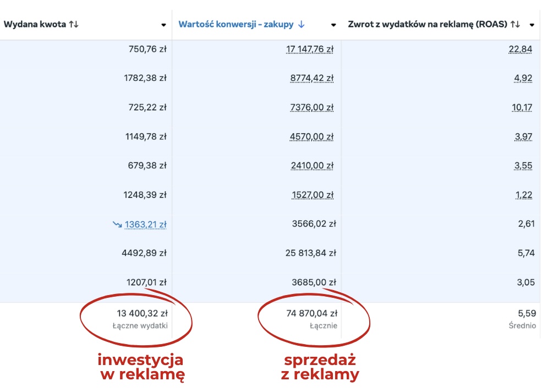The width and height of the screenshot is (542, 392).
Task: Select the Wydana kwota column header
Action: (x=35, y=24)
